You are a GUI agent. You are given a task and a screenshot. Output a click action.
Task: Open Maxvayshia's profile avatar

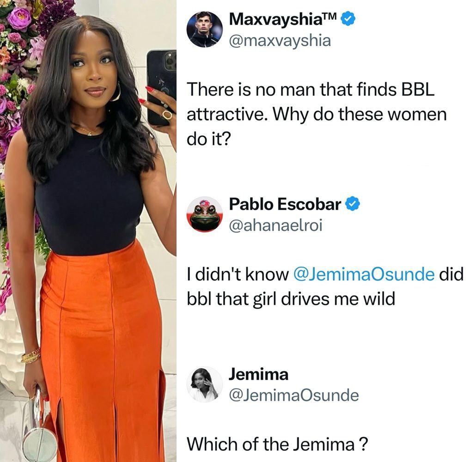coord(204,30)
